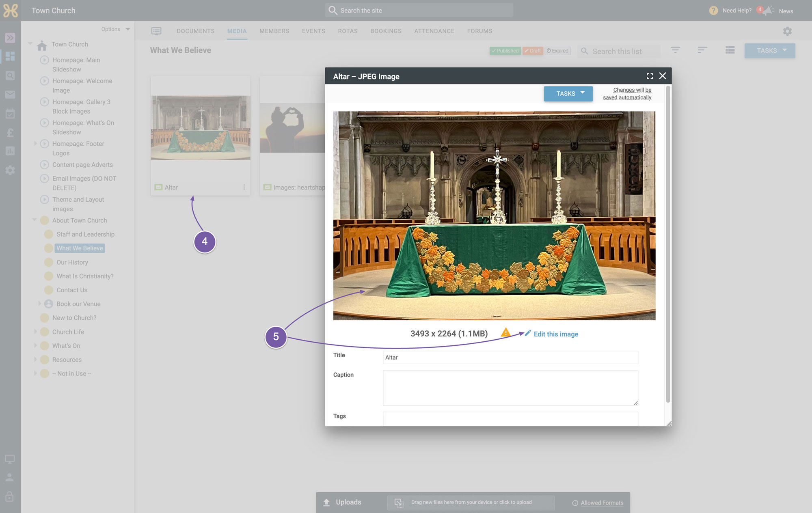Image resolution: width=812 pixels, height=513 pixels.
Task: Click the padlock icon in left rail
Action: click(x=10, y=496)
